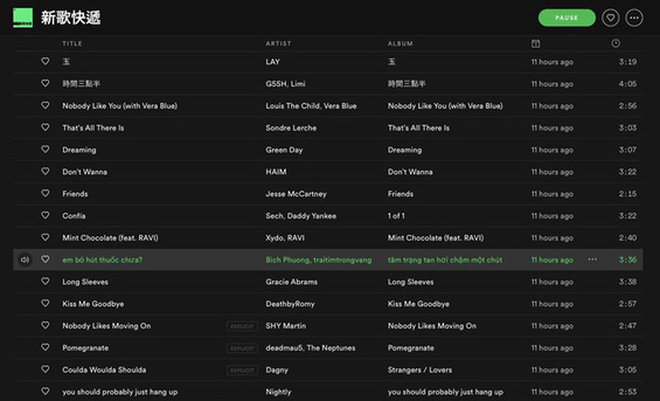Click the speaker icon on the playing row
The image size is (660, 401).
[x=25, y=260]
